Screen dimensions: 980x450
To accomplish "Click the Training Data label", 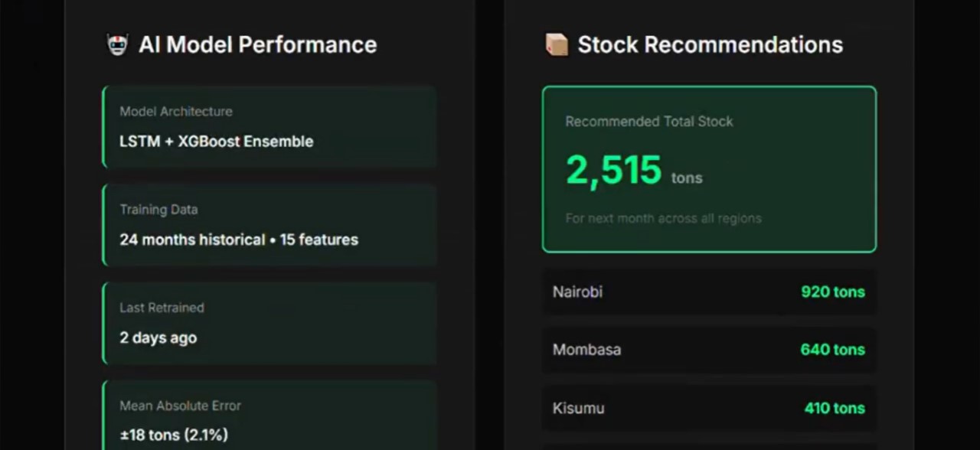I will (158, 210).
